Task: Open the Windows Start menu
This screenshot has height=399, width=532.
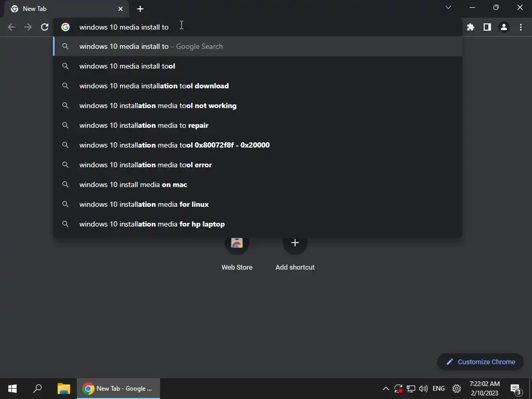Action: pyautogui.click(x=12, y=389)
